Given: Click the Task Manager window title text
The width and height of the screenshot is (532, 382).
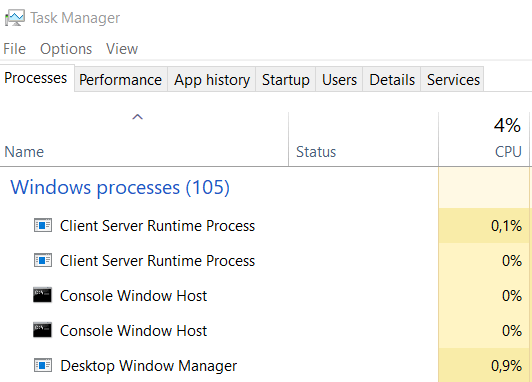Looking at the screenshot, I should (75, 18).
